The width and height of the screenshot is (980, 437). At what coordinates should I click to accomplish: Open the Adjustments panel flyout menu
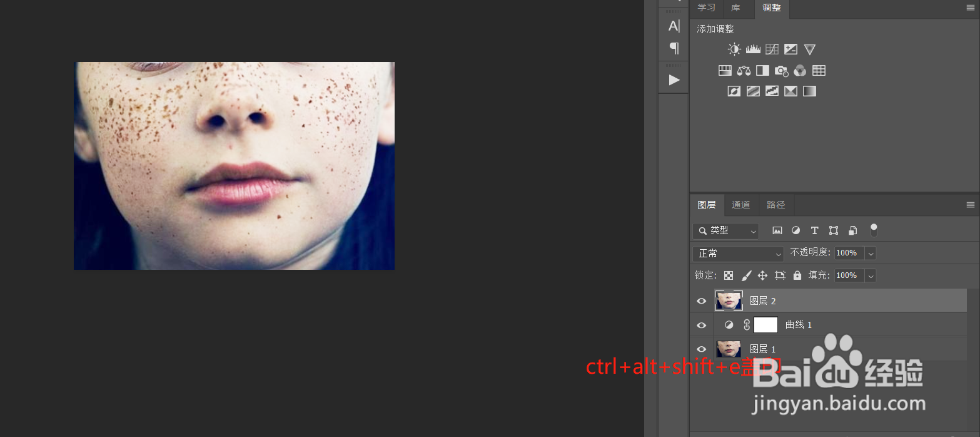(x=971, y=8)
